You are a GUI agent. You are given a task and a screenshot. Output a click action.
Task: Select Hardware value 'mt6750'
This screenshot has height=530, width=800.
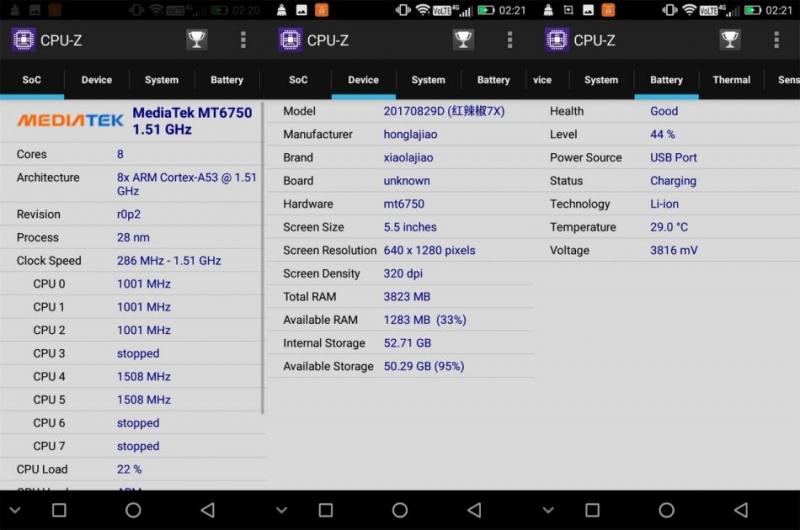tap(404, 204)
